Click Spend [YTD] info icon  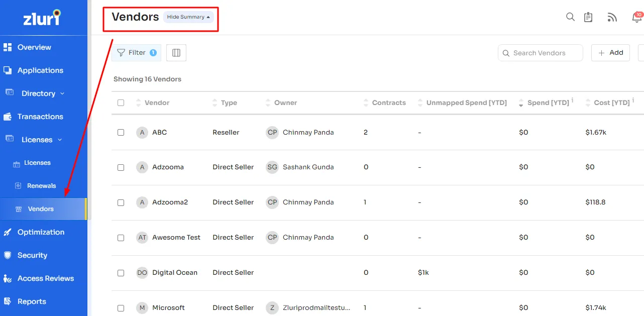coord(573,100)
